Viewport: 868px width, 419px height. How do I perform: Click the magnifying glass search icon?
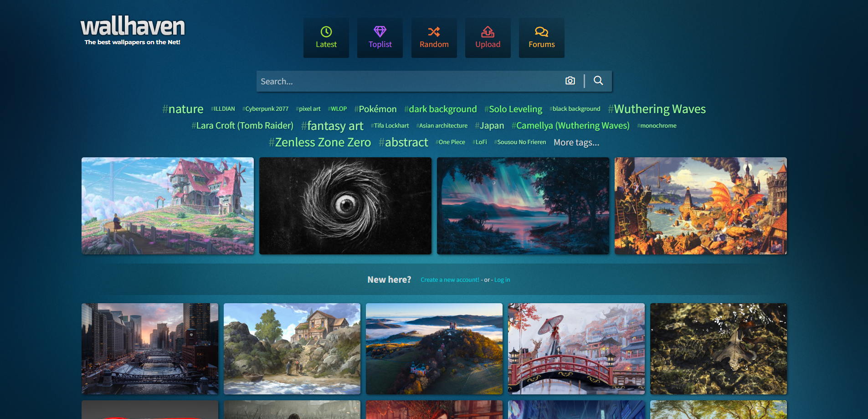coord(598,81)
